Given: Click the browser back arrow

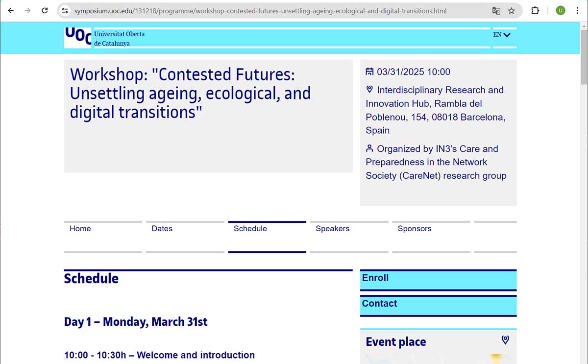Looking at the screenshot, I should coord(11,10).
